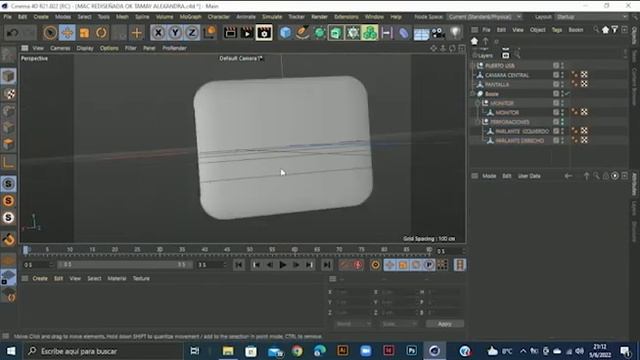Click the green Subdivision Surface generator icon
640x360 pixels.
coord(319,33)
